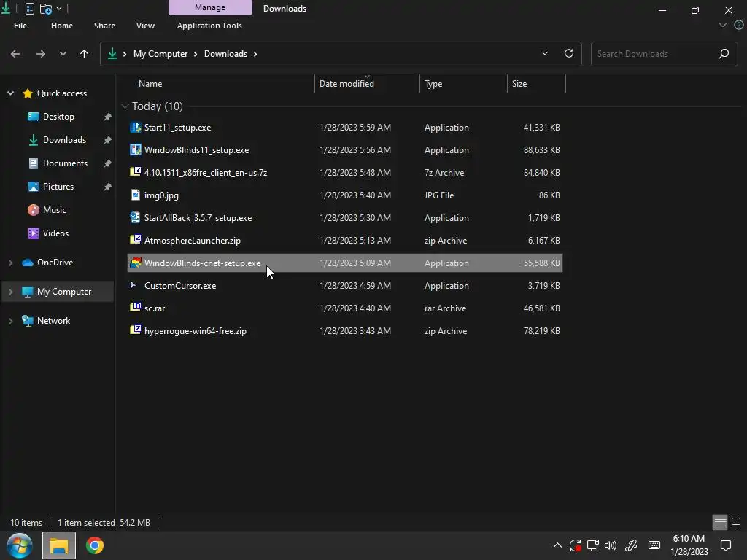
Task: Open the Application Tools tab
Action: click(209, 26)
